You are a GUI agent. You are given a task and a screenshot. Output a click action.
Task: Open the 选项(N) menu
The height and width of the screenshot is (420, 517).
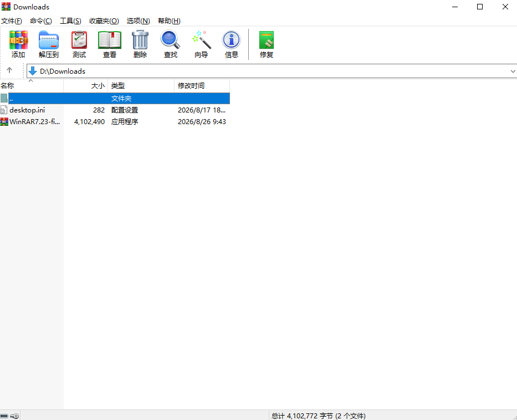point(139,21)
